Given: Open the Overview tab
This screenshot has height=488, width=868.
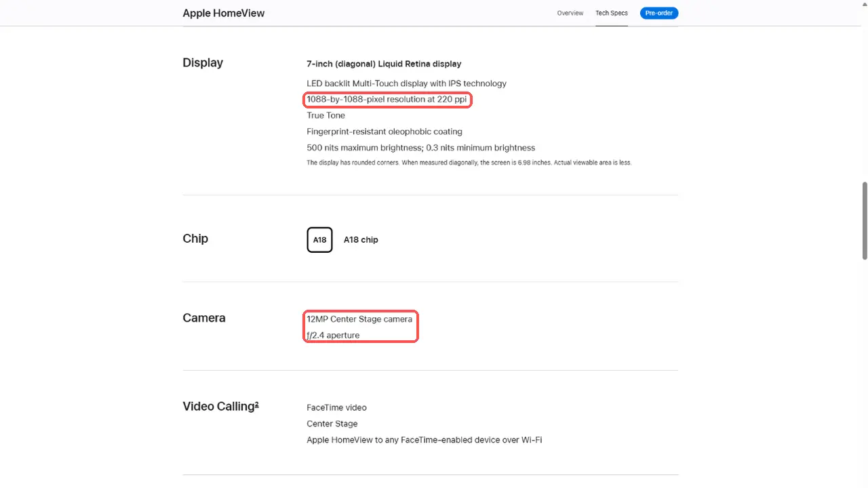Looking at the screenshot, I should [570, 13].
